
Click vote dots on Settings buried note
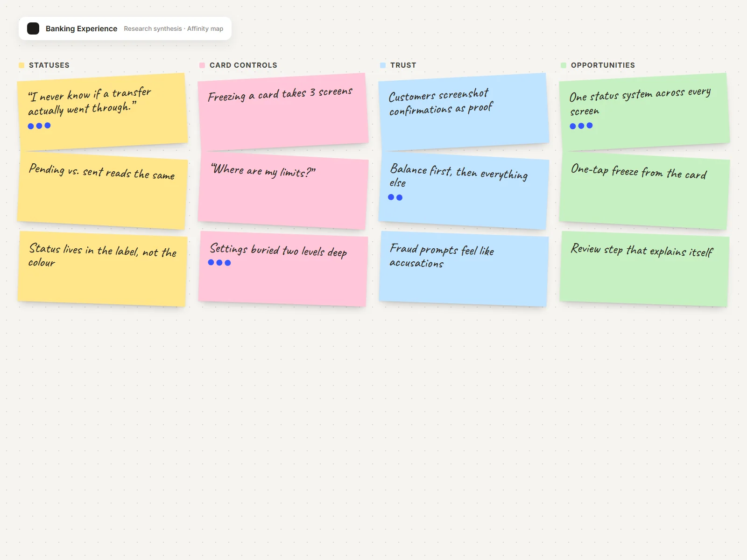(219, 263)
